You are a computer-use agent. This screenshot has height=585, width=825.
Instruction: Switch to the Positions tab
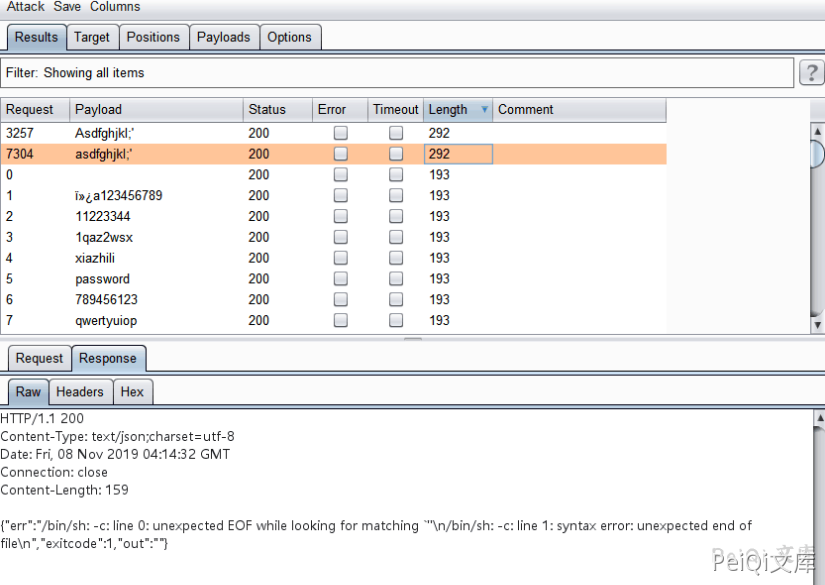[153, 37]
